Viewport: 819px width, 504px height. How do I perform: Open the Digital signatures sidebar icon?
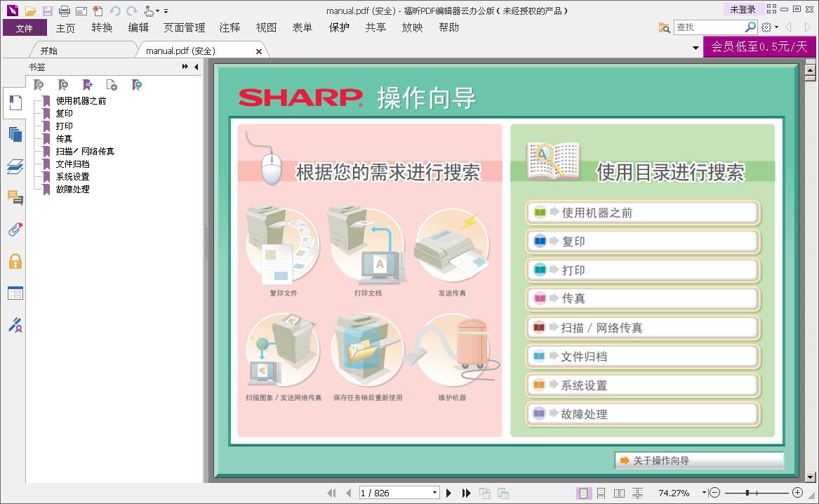pos(15,325)
